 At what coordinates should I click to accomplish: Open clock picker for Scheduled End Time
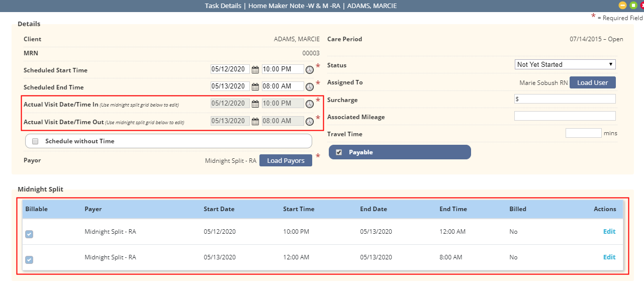tap(310, 87)
